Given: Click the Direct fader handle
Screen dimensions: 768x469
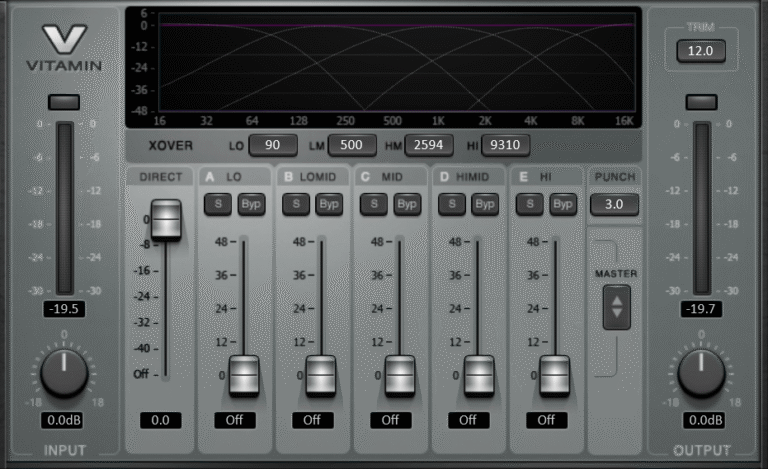Looking at the screenshot, I should [x=165, y=220].
